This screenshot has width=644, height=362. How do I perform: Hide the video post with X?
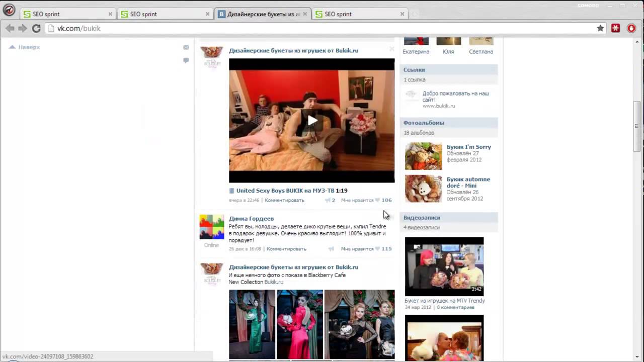coord(391,49)
